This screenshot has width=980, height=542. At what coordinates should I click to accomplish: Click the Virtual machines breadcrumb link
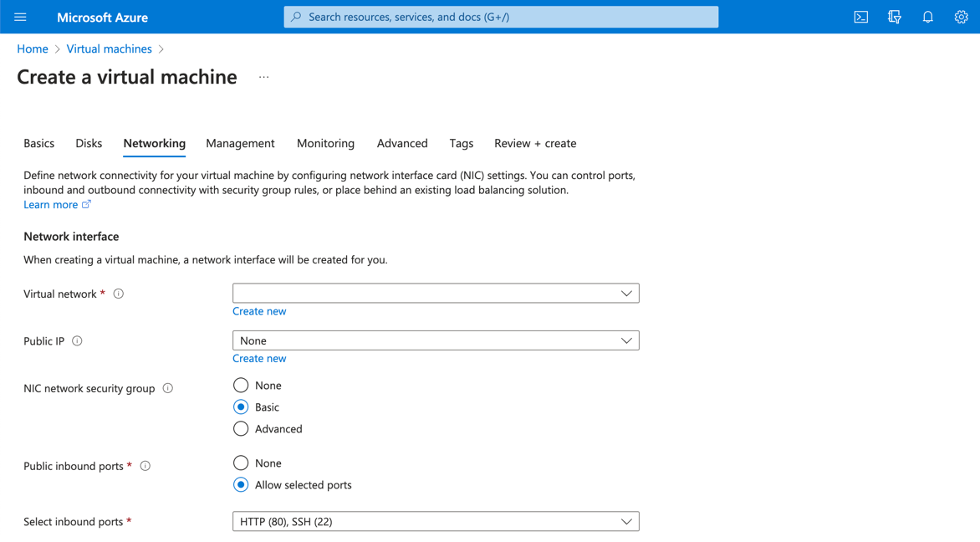tap(110, 49)
